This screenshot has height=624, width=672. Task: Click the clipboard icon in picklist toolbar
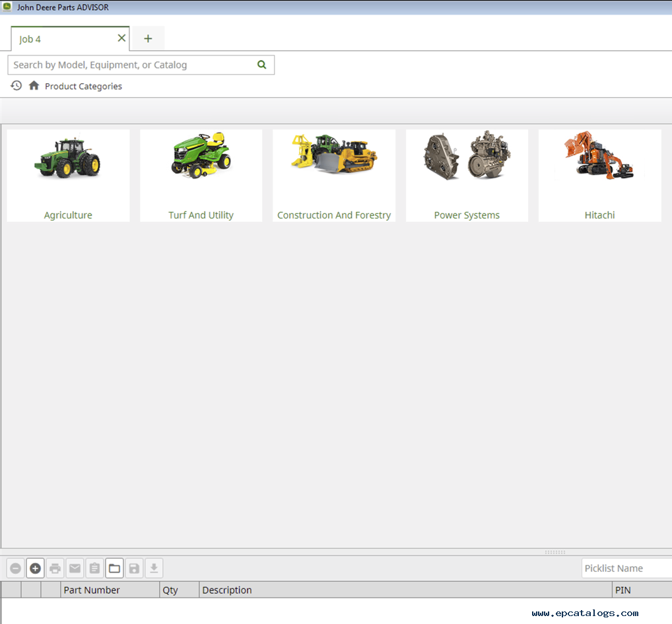point(94,569)
